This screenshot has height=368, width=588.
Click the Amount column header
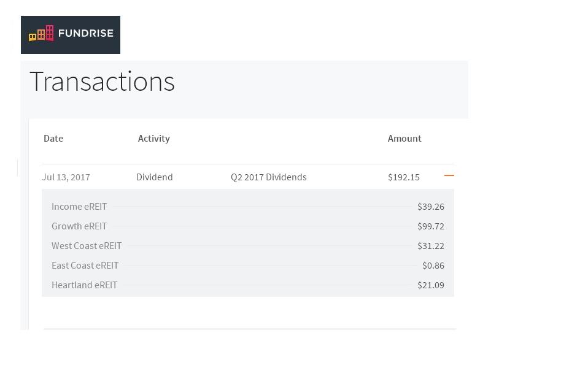tap(404, 139)
